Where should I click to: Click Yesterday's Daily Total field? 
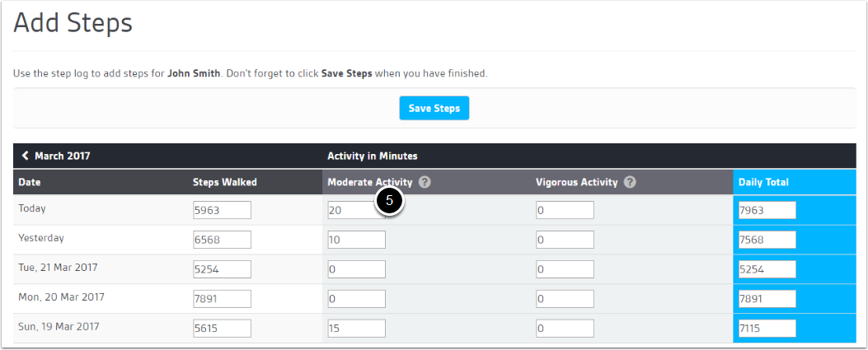coord(767,240)
